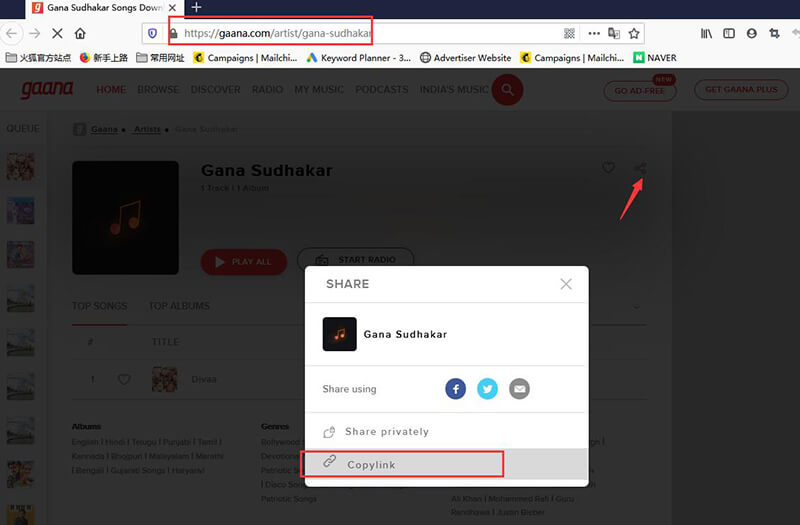The height and width of the screenshot is (525, 800).
Task: Click the Gaana breadcrumb link
Action: 104,129
